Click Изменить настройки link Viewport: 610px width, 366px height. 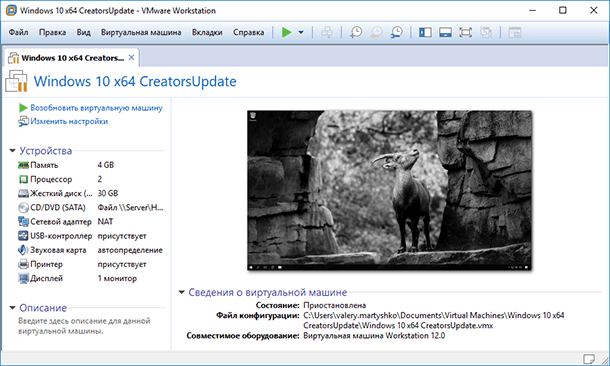69,121
